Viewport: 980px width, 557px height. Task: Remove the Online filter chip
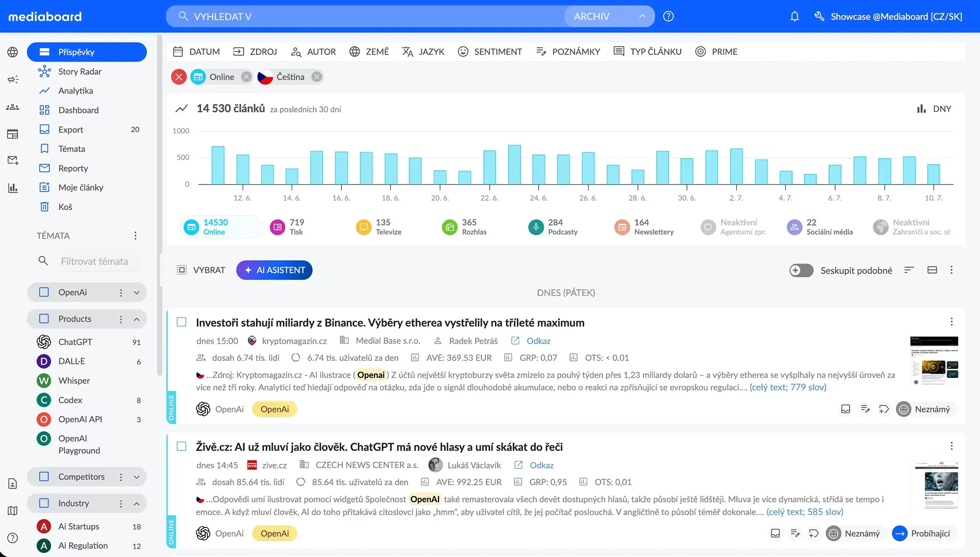tap(246, 77)
